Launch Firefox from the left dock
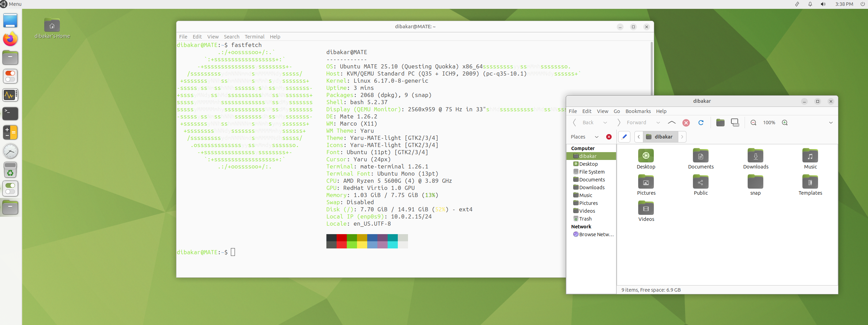 pos(10,39)
